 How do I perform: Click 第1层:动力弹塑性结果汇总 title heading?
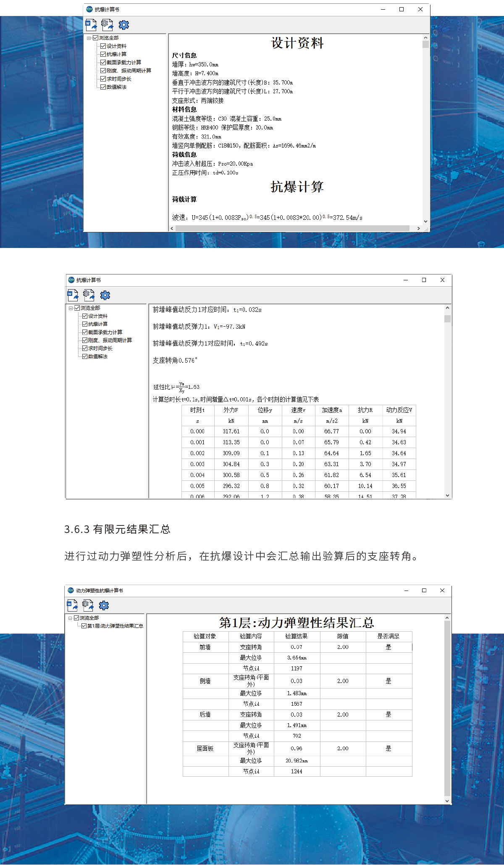click(297, 622)
